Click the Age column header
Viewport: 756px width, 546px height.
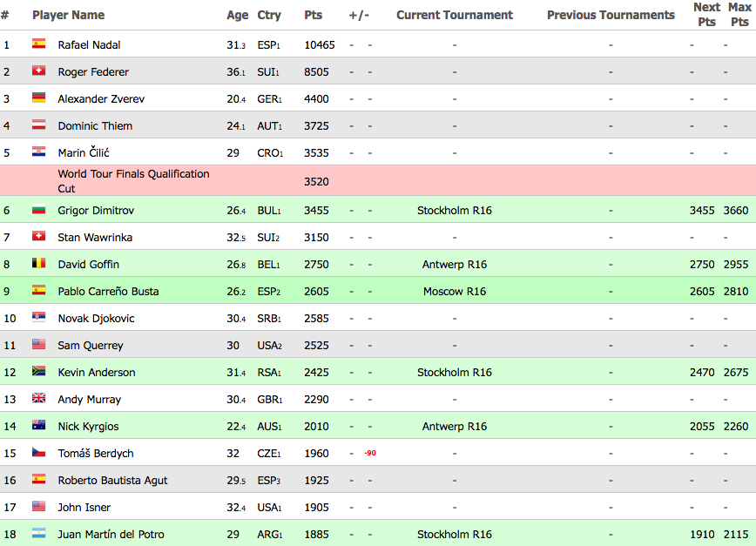coord(237,15)
